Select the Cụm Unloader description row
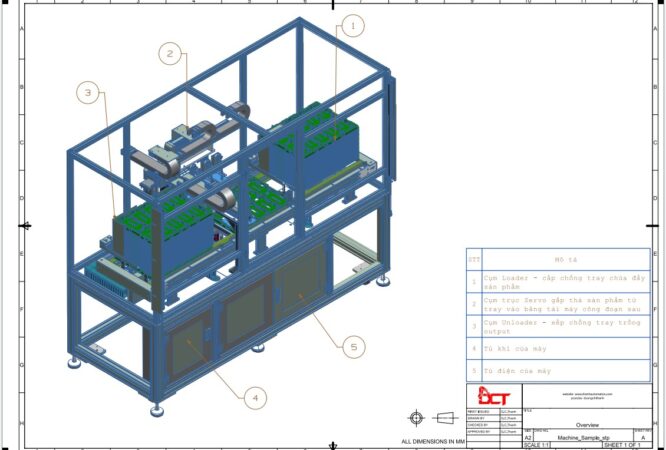Image resolution: width=666 pixels, height=450 pixels. click(x=565, y=326)
